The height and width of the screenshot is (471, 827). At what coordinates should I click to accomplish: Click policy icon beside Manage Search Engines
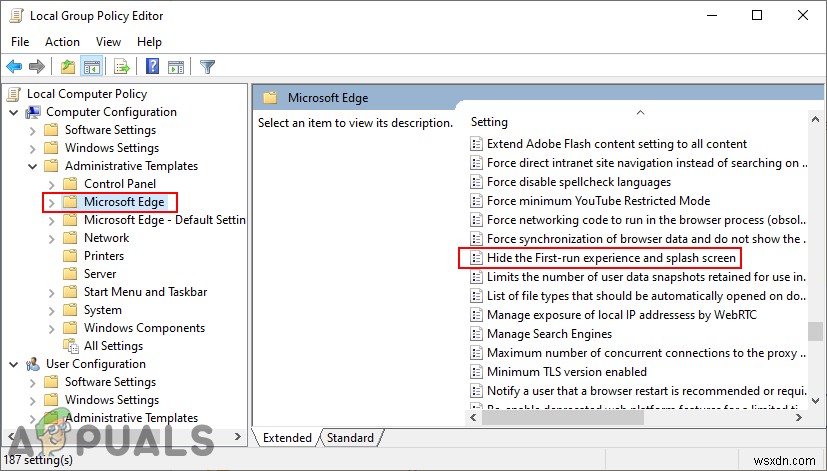[x=476, y=334]
